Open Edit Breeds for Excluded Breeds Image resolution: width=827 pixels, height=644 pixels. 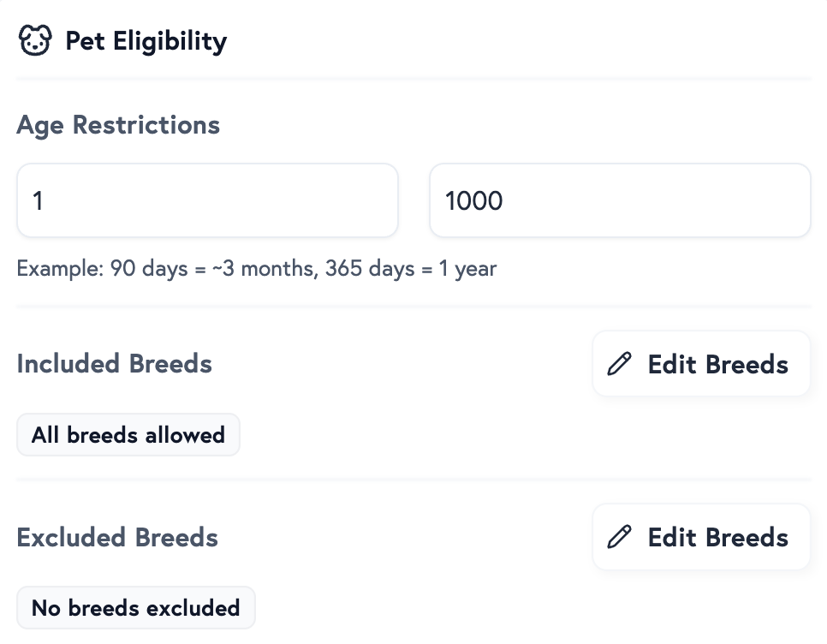pos(701,537)
